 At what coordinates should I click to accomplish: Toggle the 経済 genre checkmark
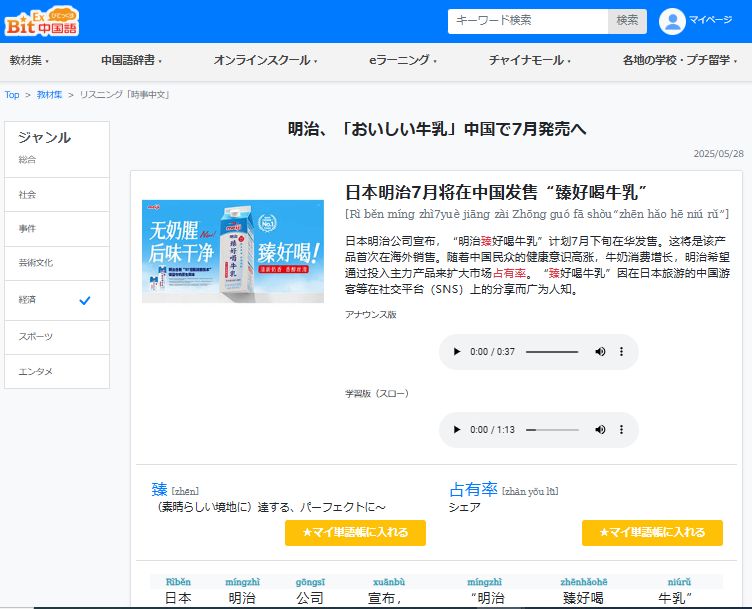tap(85, 301)
